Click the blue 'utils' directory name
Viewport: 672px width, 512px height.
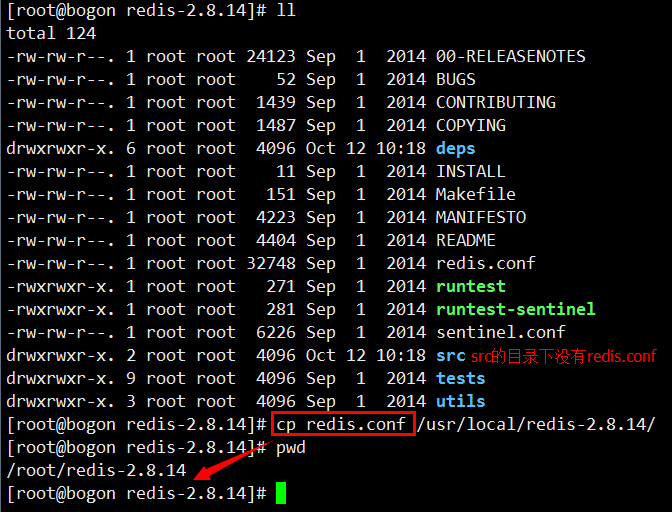coord(461,401)
